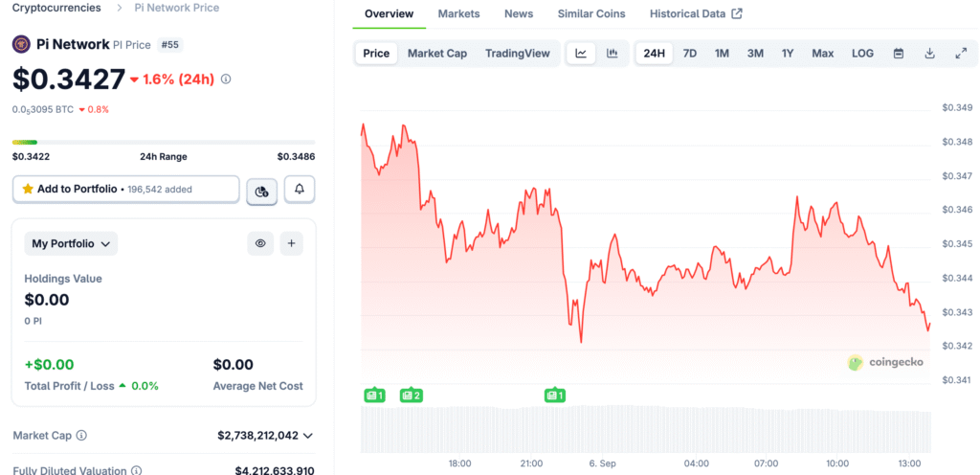Click the 0.0₅3095 BTC price text

(x=42, y=109)
